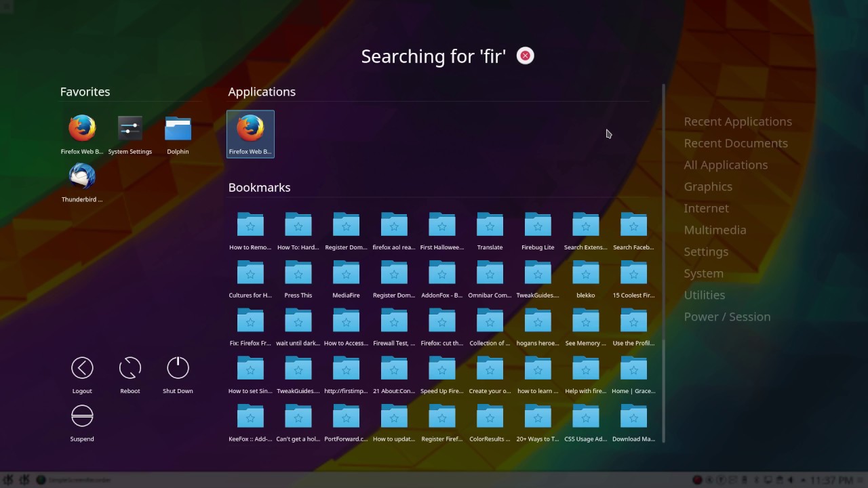The image size is (868, 488).
Task: Open the 'PortForward.c...' bookmark
Action: pos(346,423)
